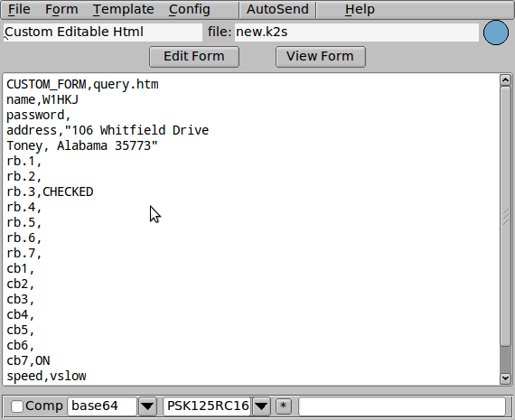Click the AutoSend menu item
The image size is (515, 420).
[x=277, y=9]
